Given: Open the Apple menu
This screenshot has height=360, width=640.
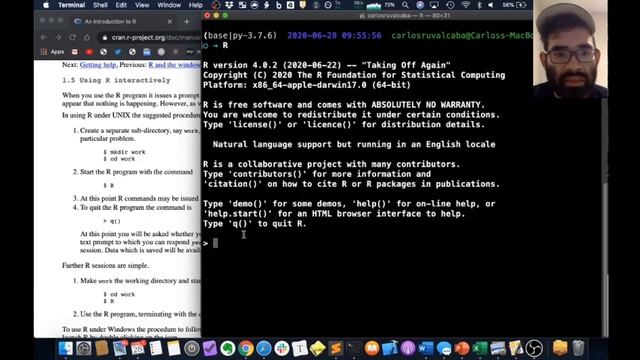Looking at the screenshot, I should point(46,5).
